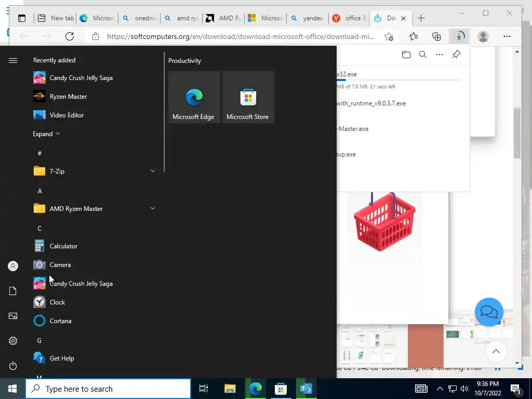The image size is (532, 399).
Task: Open the -Master.exe download entry
Action: tap(353, 129)
